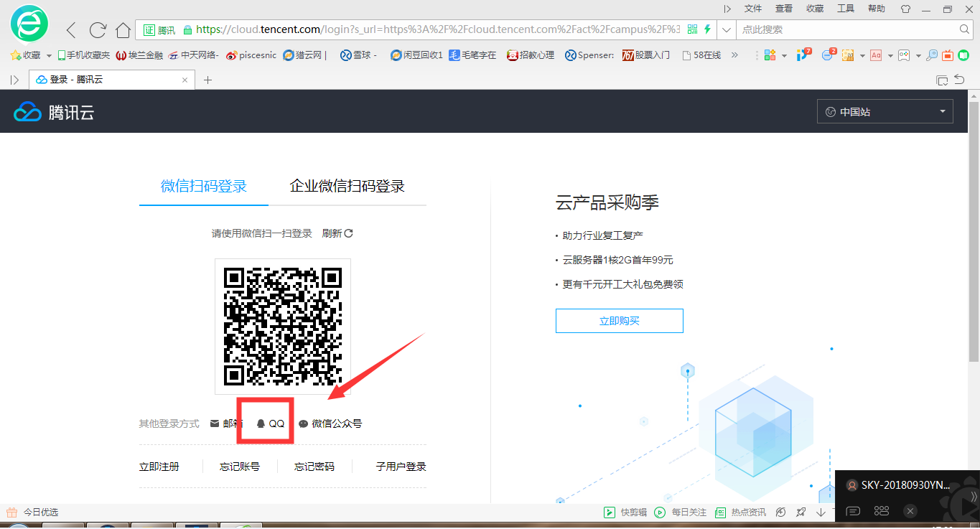
Task: Expand the 收藏 favorites dropdown arrow
Action: pos(49,55)
